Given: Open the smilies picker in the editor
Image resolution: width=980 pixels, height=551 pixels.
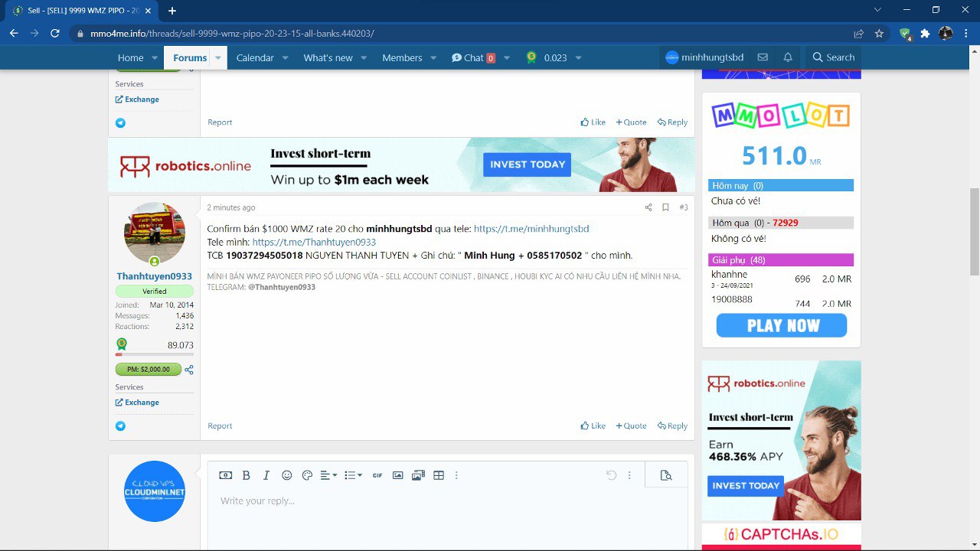Looking at the screenshot, I should coord(287,475).
